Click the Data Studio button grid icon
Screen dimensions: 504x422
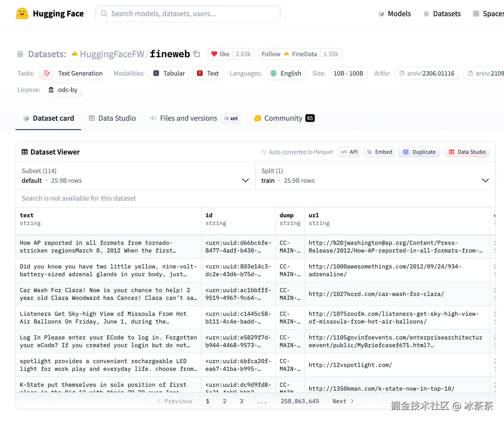(452, 152)
